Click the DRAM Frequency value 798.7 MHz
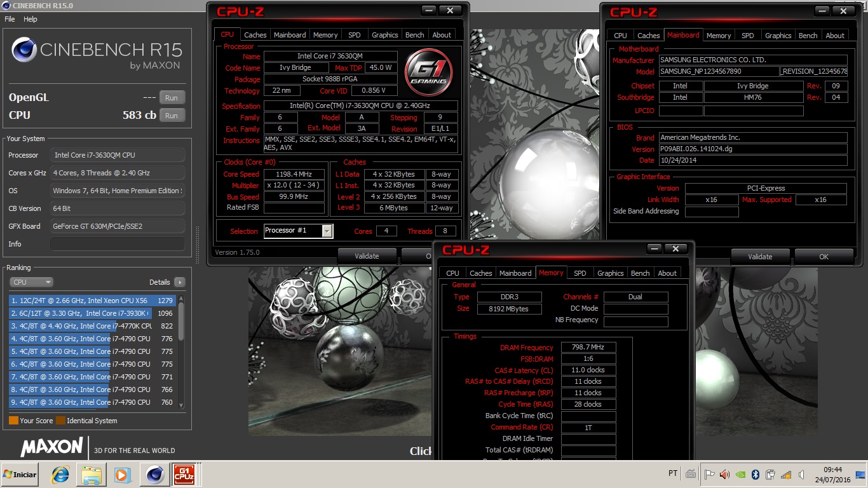Screen dimensions: 868x488 click(588, 348)
